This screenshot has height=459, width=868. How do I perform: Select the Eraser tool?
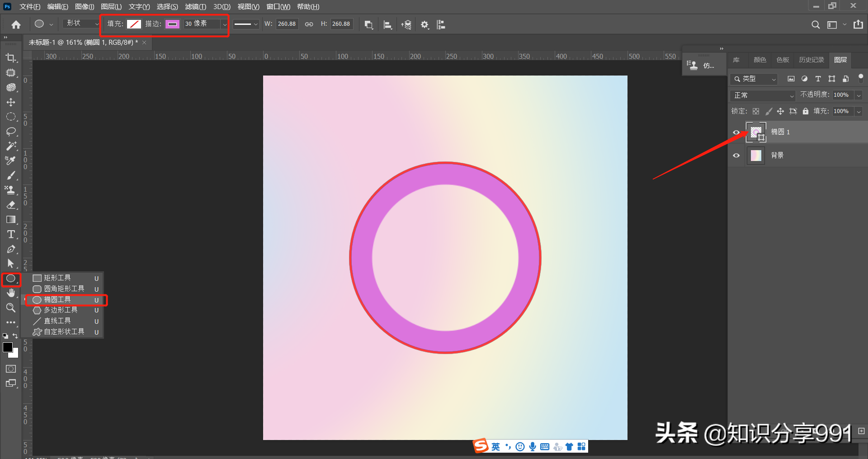pos(11,205)
